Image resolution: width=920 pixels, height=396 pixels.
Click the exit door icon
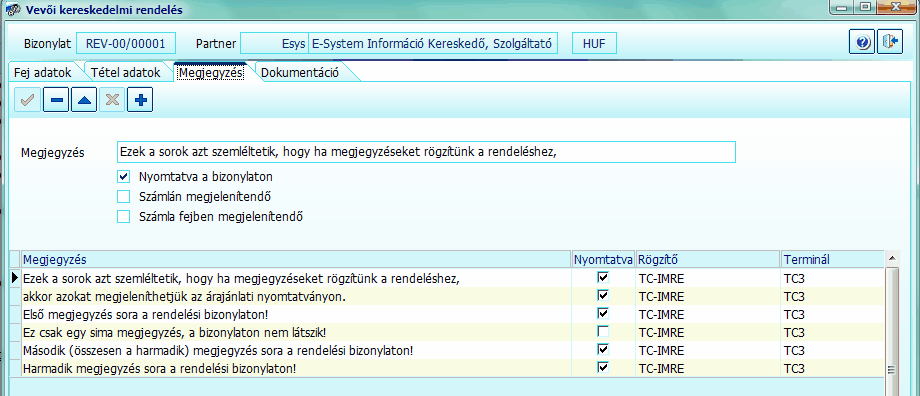tap(889, 42)
